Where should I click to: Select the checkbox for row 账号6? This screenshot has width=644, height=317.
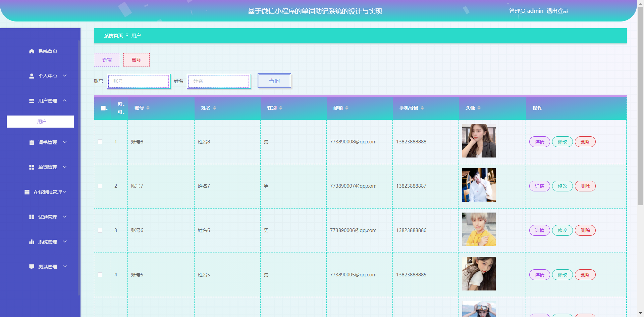tap(100, 230)
